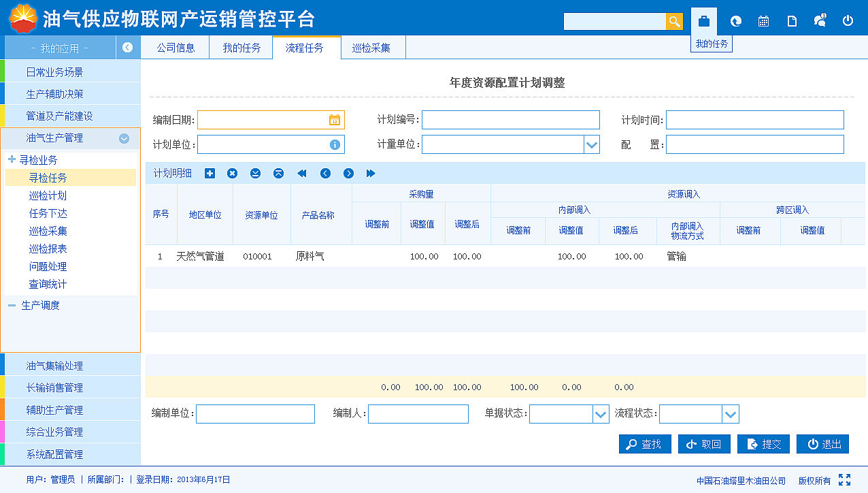868x493 pixels.
Task: Select 查询统计 in sidebar tree
Action: 48,284
